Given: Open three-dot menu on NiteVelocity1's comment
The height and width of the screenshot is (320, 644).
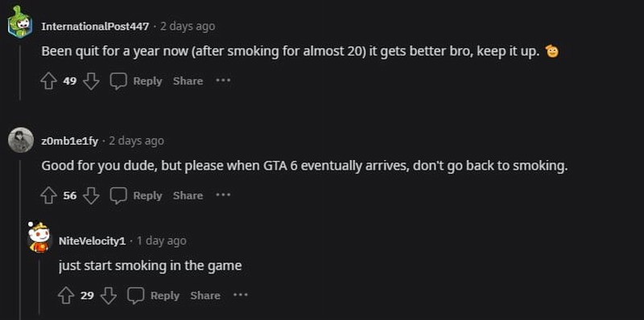Looking at the screenshot, I should pos(241,295).
